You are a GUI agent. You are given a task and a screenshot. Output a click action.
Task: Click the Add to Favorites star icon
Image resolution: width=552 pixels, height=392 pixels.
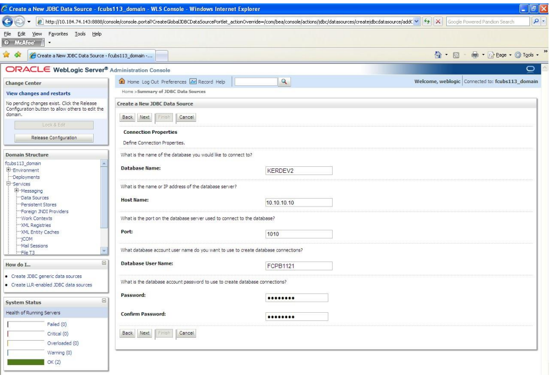pyautogui.click(x=18, y=55)
